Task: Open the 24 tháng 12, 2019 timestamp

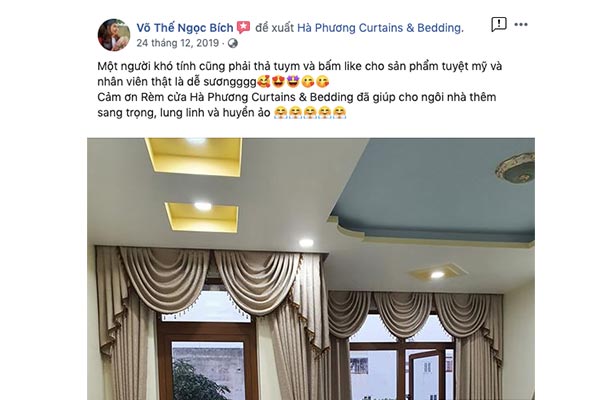Action: pyautogui.click(x=178, y=43)
